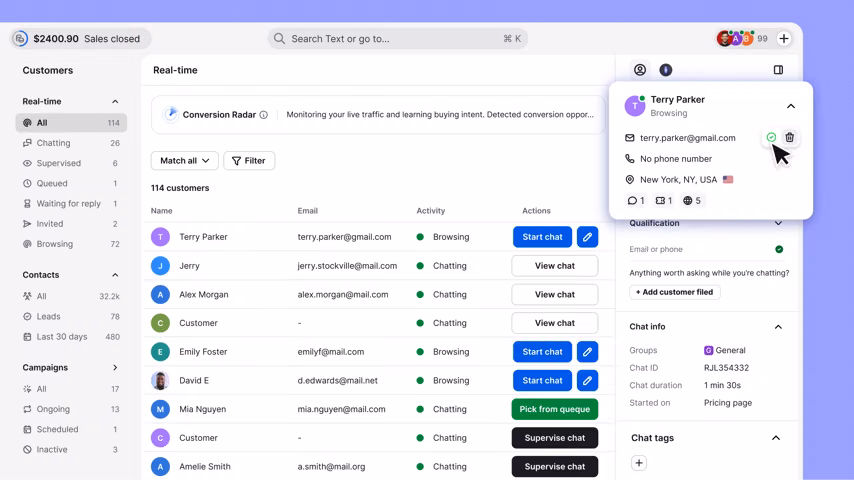Image resolution: width=854 pixels, height=480 pixels.
Task: View chat with Alex Morgan
Action: click(554, 294)
